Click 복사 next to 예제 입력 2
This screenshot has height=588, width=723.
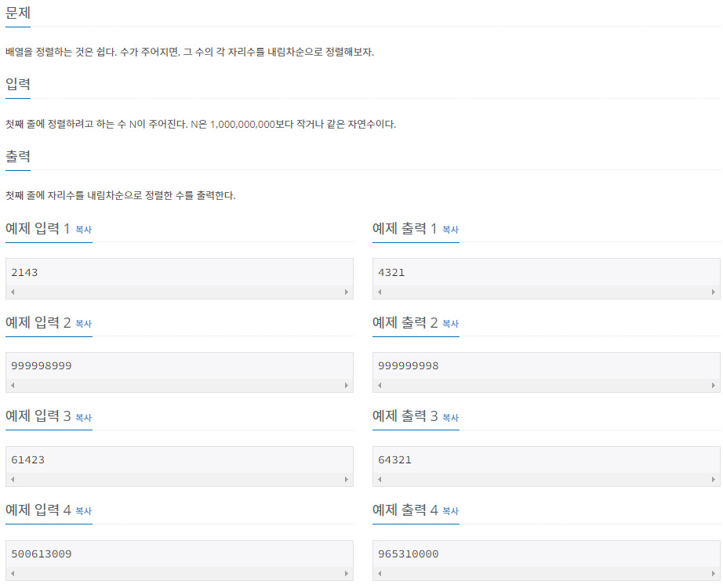coord(84,324)
